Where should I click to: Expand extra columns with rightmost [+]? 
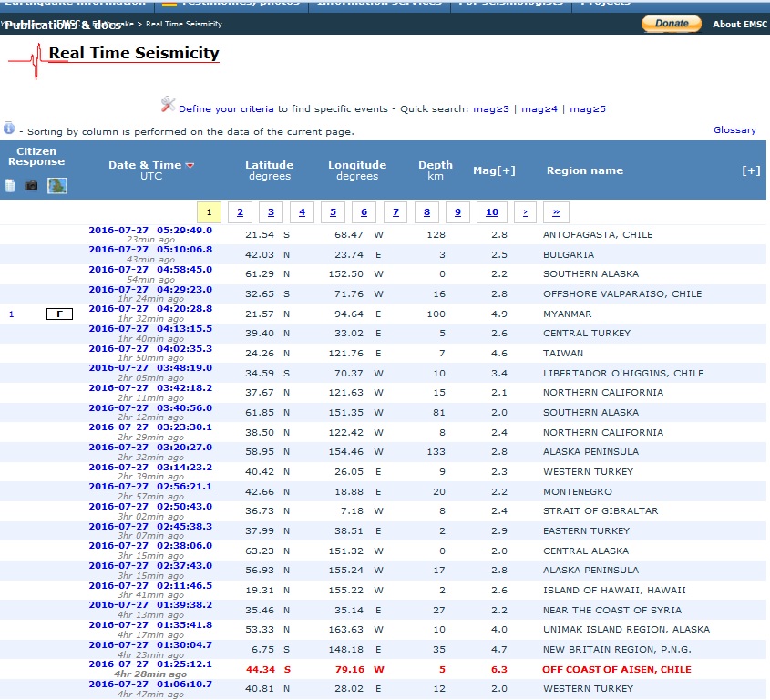point(751,170)
